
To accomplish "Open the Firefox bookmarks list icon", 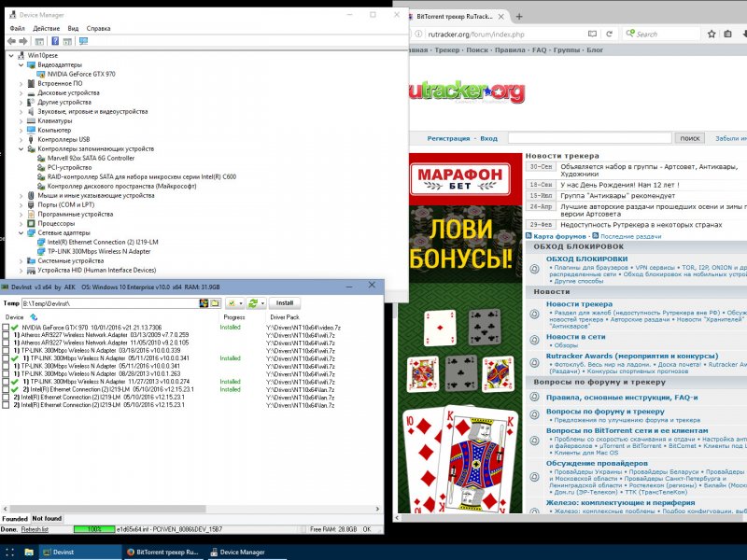I will [727, 34].
